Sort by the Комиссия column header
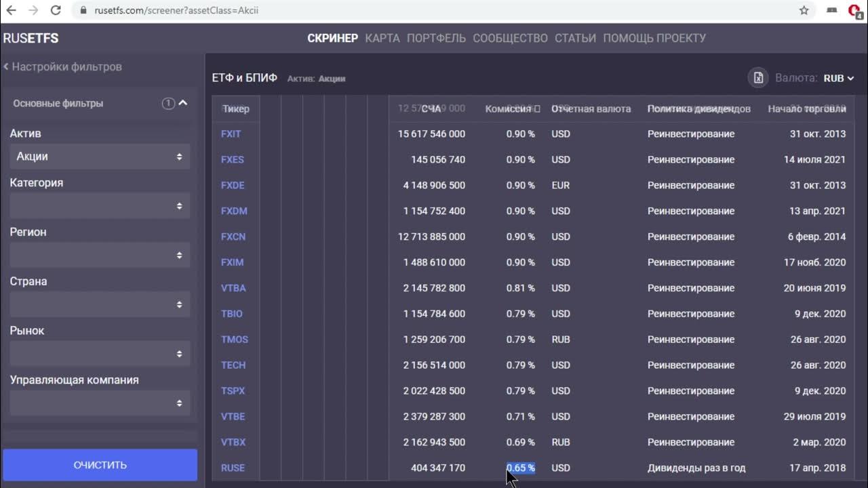The image size is (868, 488). [x=512, y=108]
